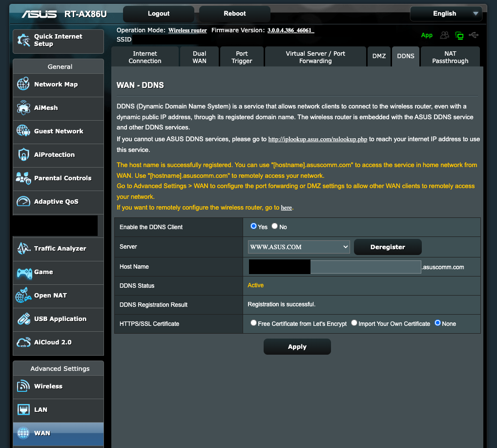
Task: Choose Import Your Own Certificate option
Action: coord(354,323)
